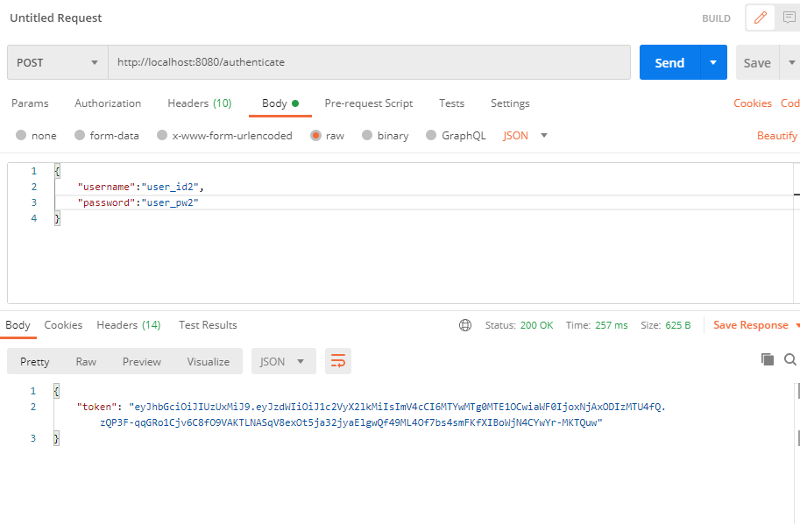Select the form-data radio option
The image size is (800, 532).
pyautogui.click(x=80, y=135)
